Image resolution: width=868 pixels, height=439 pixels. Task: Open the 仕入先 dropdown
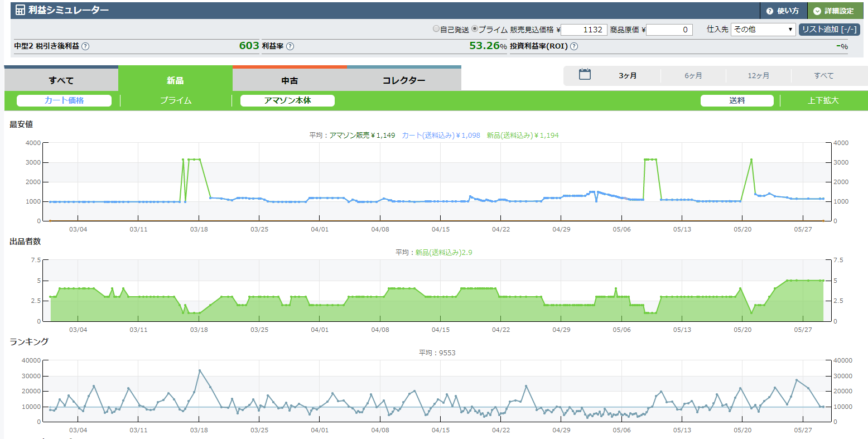tap(763, 30)
